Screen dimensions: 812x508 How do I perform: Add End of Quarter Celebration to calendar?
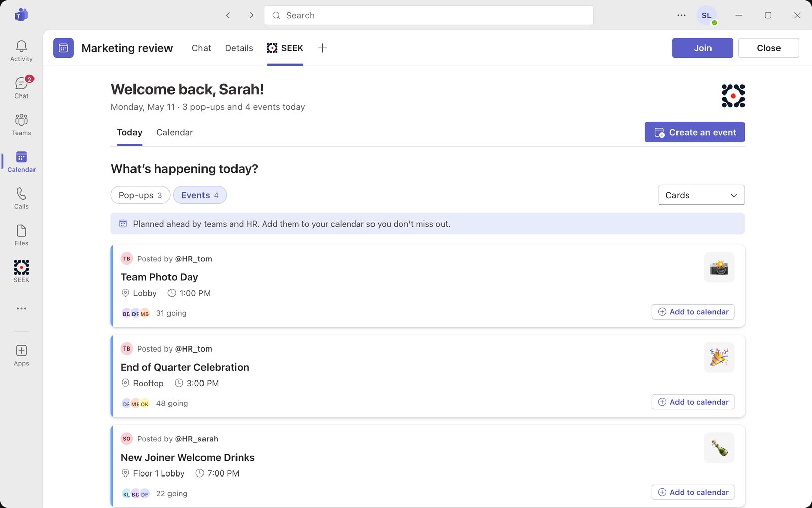(693, 402)
